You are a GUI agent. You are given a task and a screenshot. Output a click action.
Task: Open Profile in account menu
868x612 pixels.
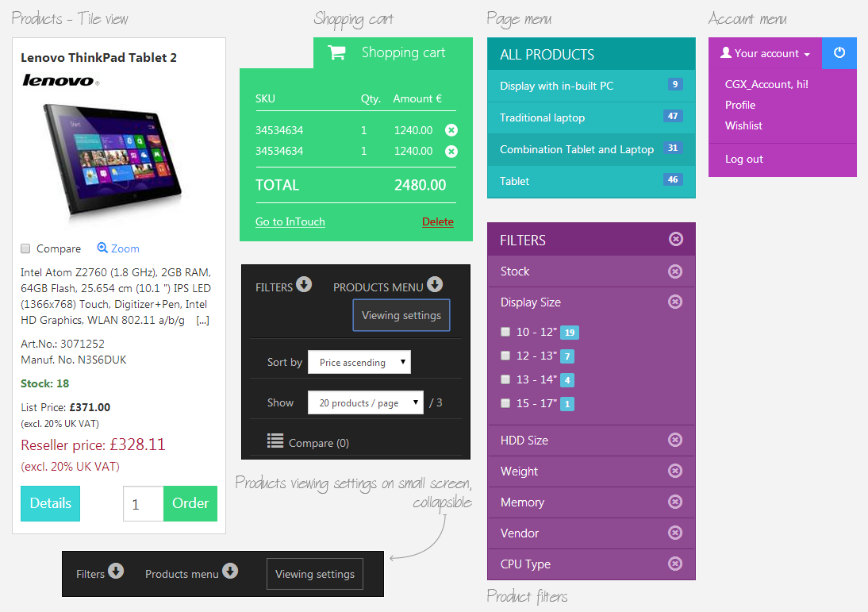[740, 105]
